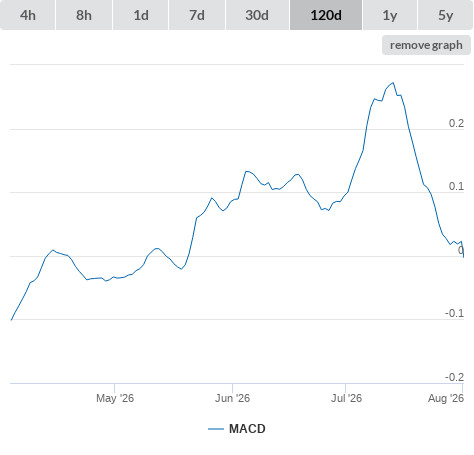Click the Jul '26 axis label
The width and height of the screenshot is (474, 455).
point(346,398)
